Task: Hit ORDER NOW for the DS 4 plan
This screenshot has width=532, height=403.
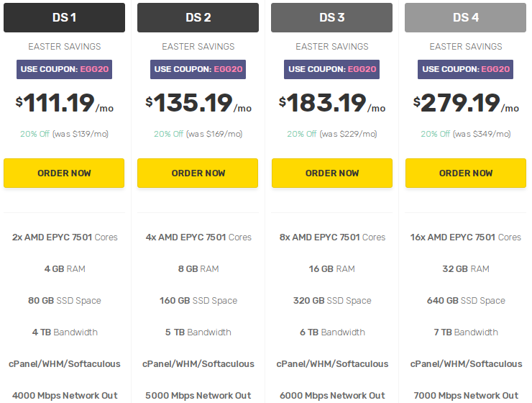Action: [x=466, y=173]
